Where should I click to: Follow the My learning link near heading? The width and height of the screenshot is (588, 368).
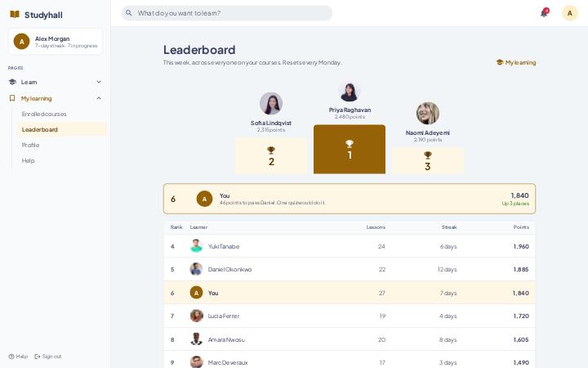tap(516, 62)
